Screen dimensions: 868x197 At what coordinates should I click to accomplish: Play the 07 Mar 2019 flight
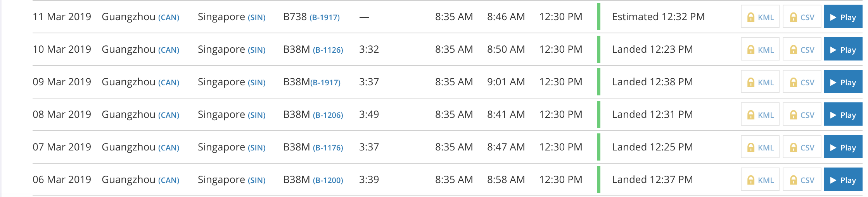843,147
